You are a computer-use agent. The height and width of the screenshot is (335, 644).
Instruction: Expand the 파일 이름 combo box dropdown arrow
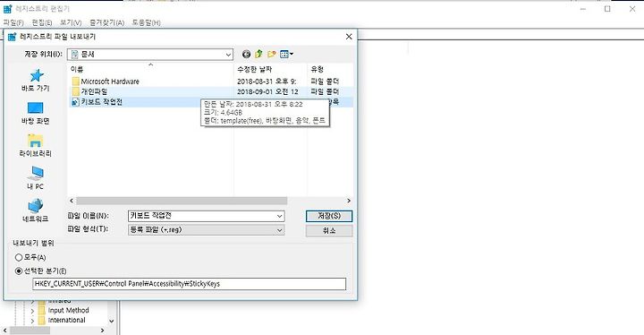click(x=279, y=216)
